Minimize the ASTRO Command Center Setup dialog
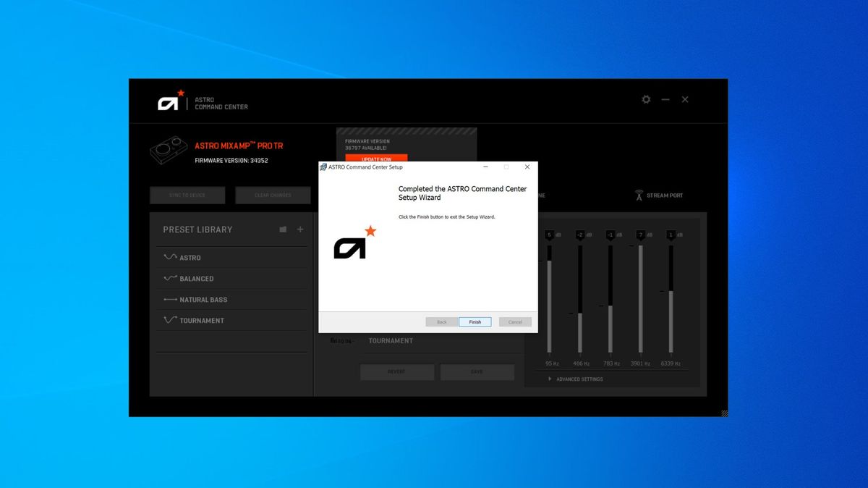This screenshot has height=488, width=868. click(485, 167)
